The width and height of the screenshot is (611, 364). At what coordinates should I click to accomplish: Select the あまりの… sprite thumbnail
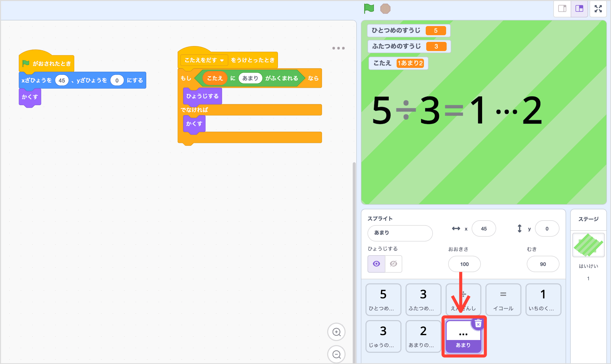tap(423, 336)
